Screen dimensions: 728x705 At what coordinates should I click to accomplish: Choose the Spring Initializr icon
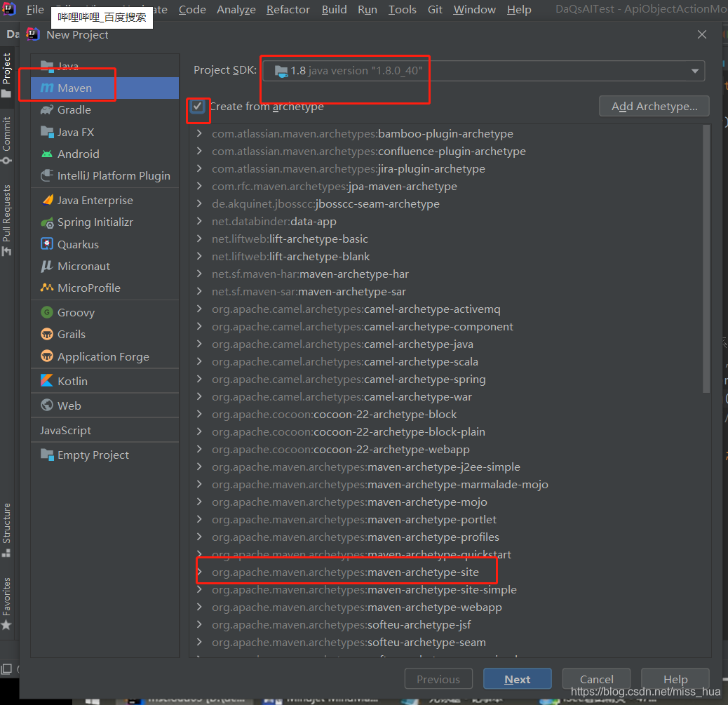pyautogui.click(x=47, y=222)
